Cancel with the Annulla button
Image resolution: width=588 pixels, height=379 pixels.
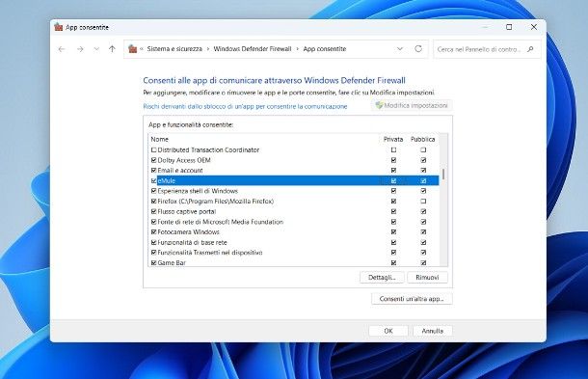click(x=433, y=331)
